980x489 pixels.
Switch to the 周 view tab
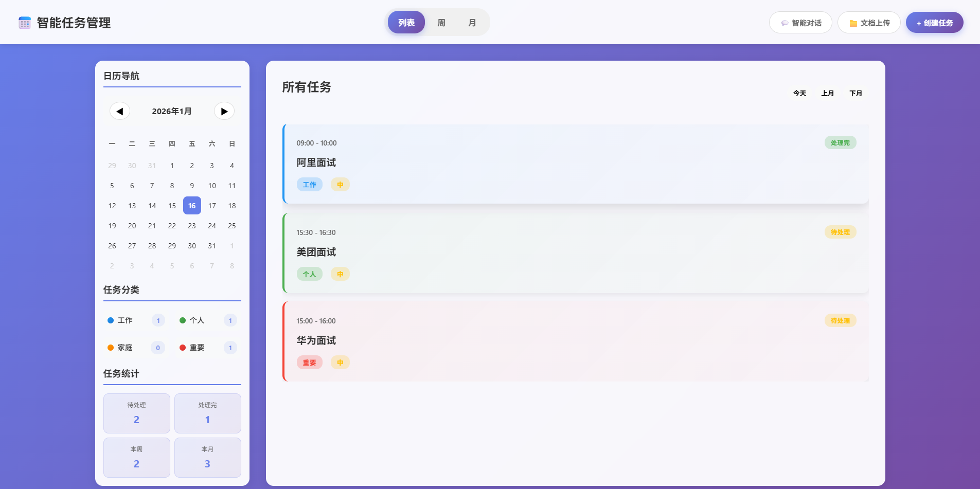tap(441, 22)
